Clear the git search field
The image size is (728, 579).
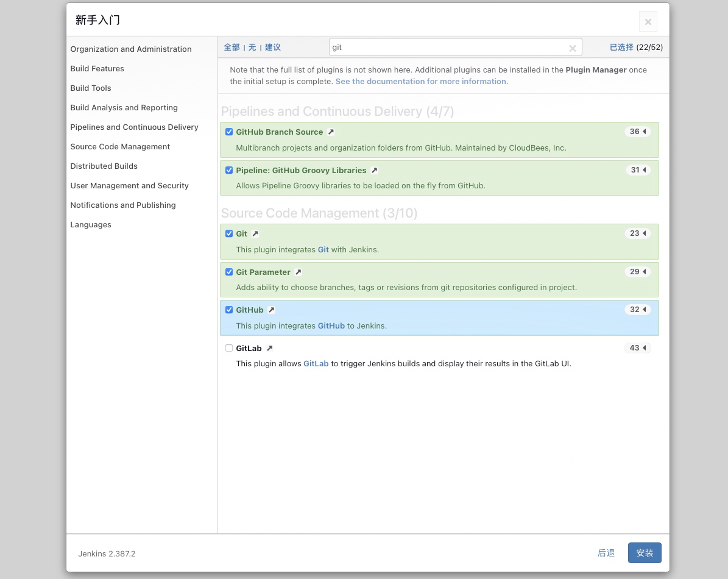point(573,48)
